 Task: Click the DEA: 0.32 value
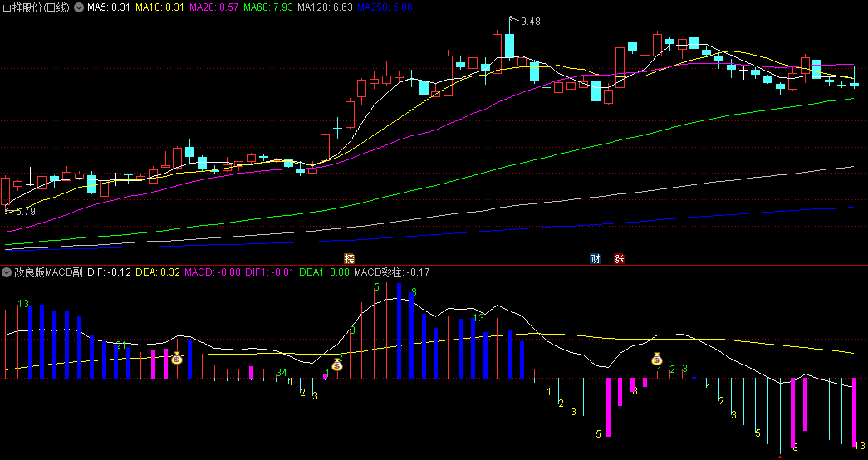click(158, 272)
